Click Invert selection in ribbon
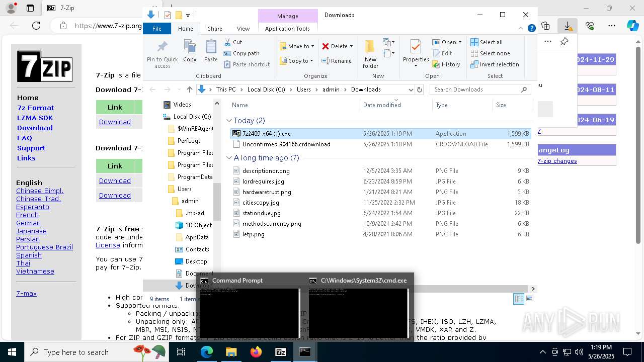Screen dimensions: 644x362 (x=495, y=64)
